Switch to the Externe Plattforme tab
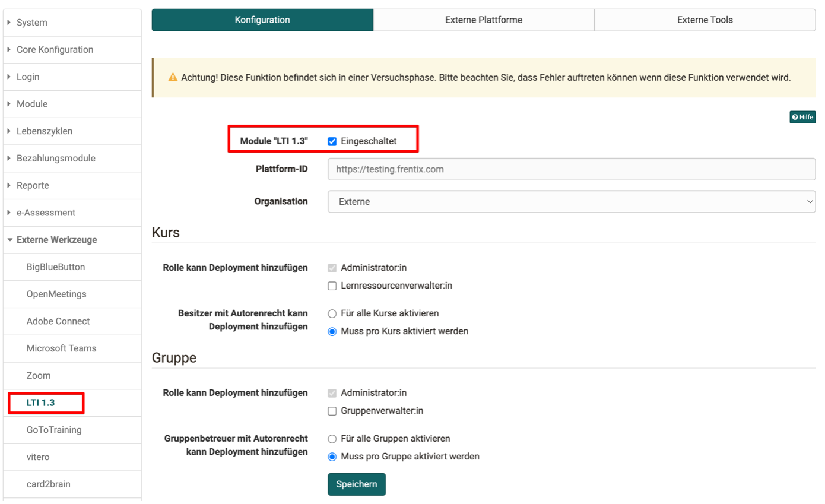Image resolution: width=825 pixels, height=504 pixels. coord(483,20)
